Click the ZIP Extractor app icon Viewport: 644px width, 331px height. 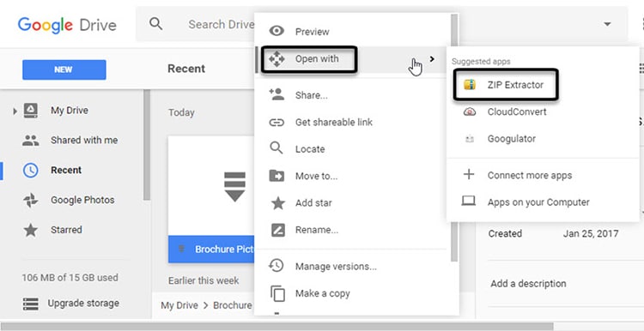[470, 85]
